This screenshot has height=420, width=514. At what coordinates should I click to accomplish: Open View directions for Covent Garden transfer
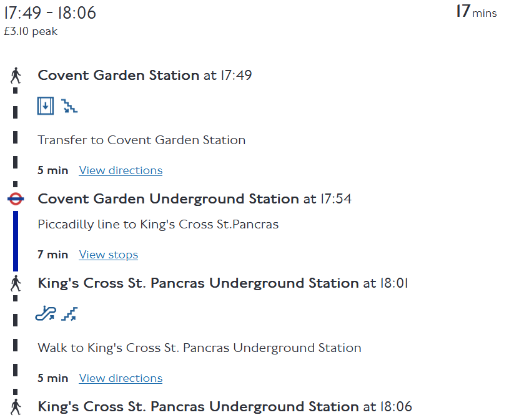(121, 170)
